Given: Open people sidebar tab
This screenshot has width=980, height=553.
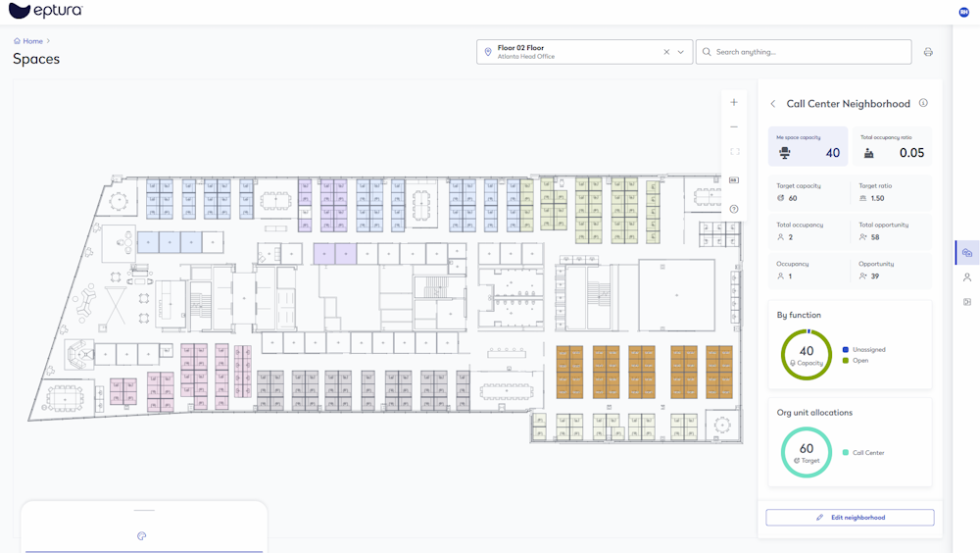Looking at the screenshot, I should click(x=967, y=277).
